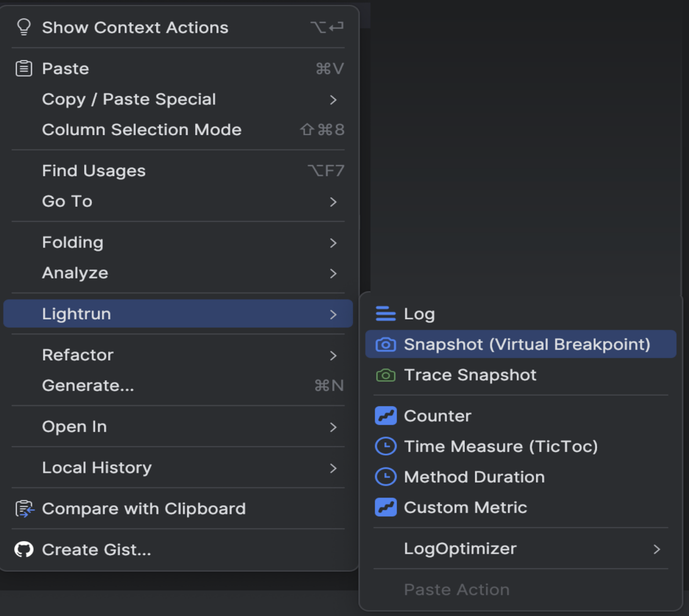Click the green Trace Snapshot camera icon
This screenshot has height=616, width=689.
coord(385,375)
